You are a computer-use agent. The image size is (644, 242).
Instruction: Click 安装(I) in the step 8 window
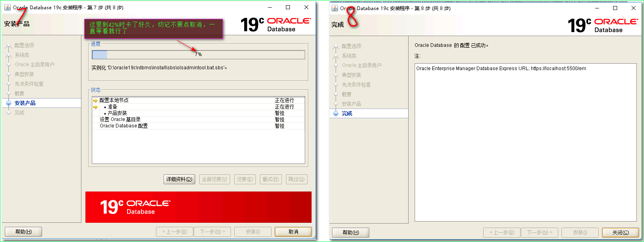pos(580,232)
